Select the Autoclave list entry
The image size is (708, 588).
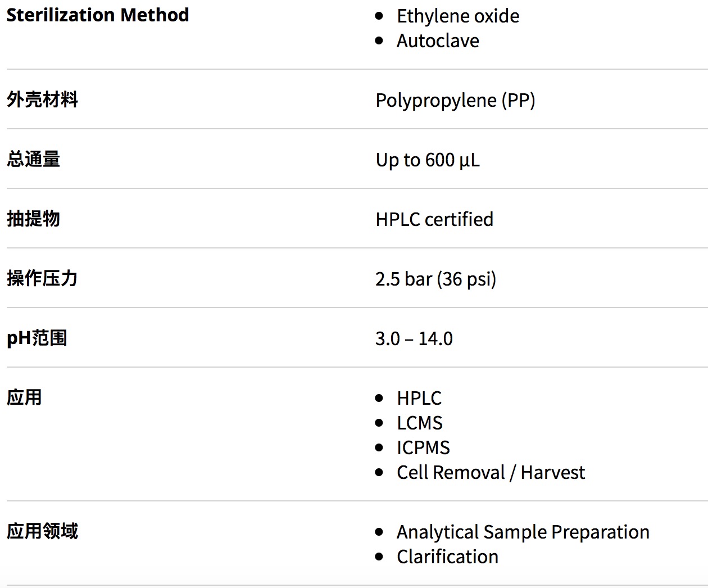point(438,41)
